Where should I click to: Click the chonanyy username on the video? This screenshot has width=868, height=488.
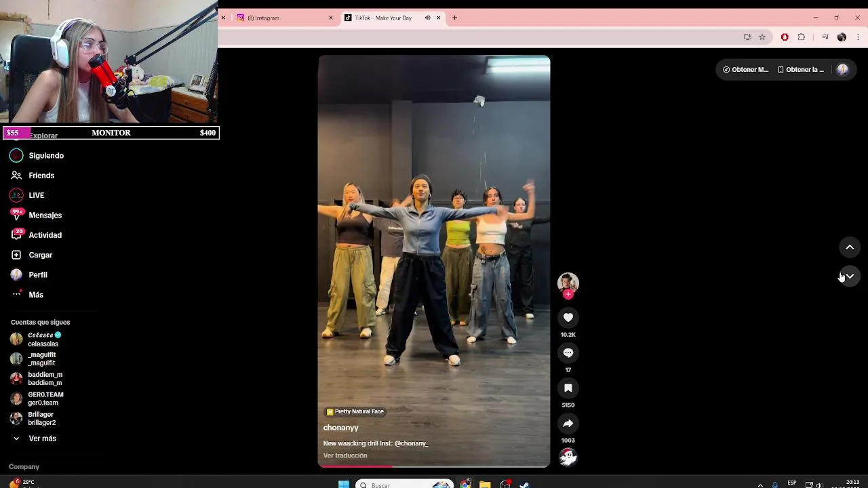click(x=340, y=428)
